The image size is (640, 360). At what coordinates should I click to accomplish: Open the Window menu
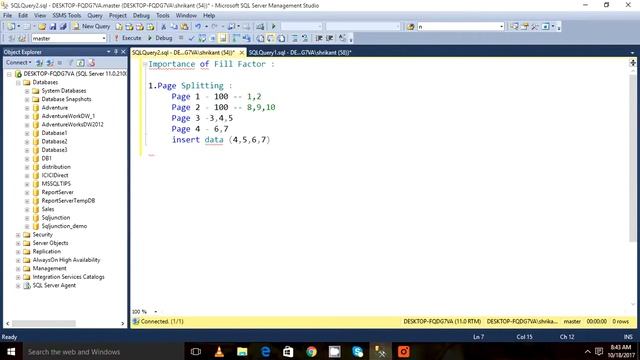point(186,16)
